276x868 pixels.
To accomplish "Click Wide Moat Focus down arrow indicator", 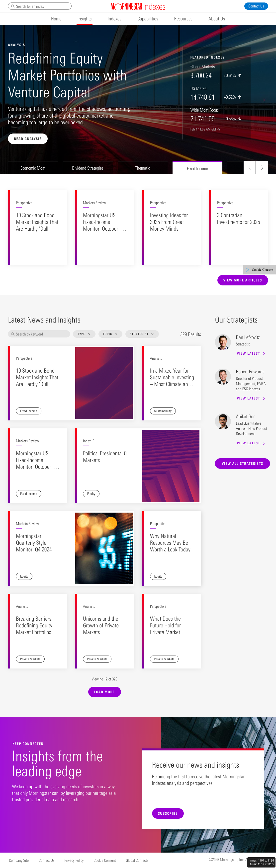I will [240, 119].
